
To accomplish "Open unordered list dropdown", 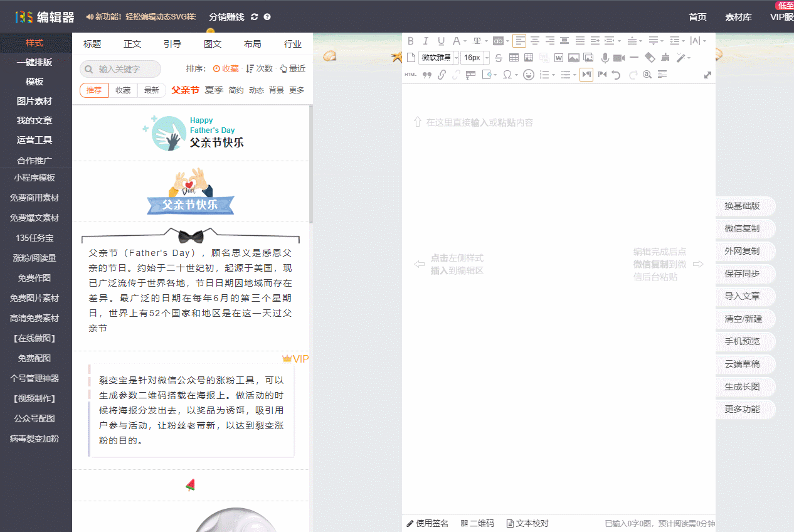I will click(574, 75).
